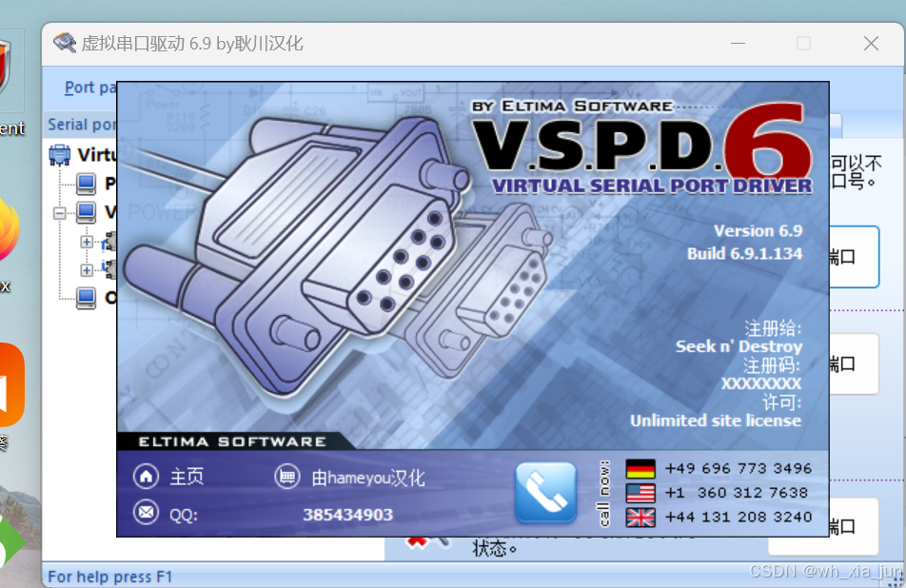The image size is (906, 588).
Task: Click the computer icon of the O tree item
Action: click(x=86, y=298)
